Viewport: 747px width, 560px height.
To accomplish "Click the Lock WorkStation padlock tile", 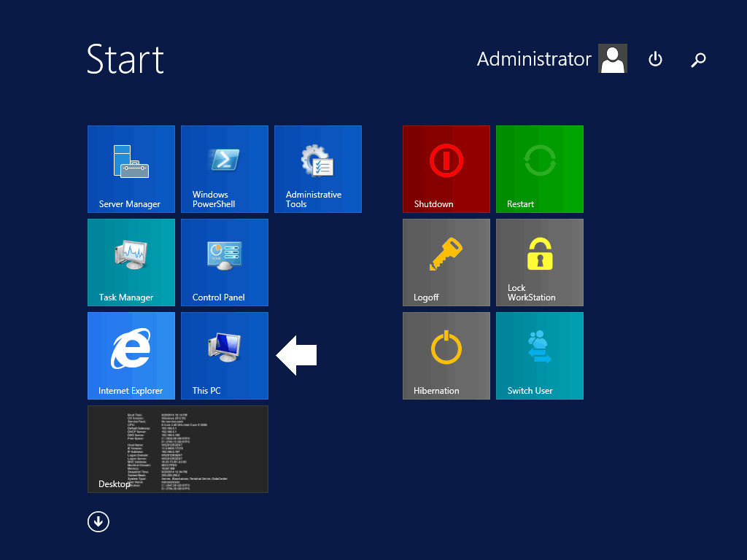I will pos(540,262).
